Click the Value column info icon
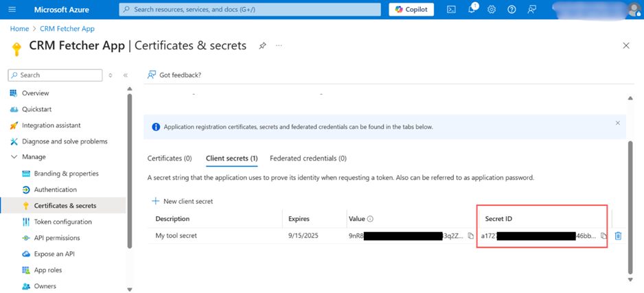The height and width of the screenshot is (293, 644). tap(371, 219)
